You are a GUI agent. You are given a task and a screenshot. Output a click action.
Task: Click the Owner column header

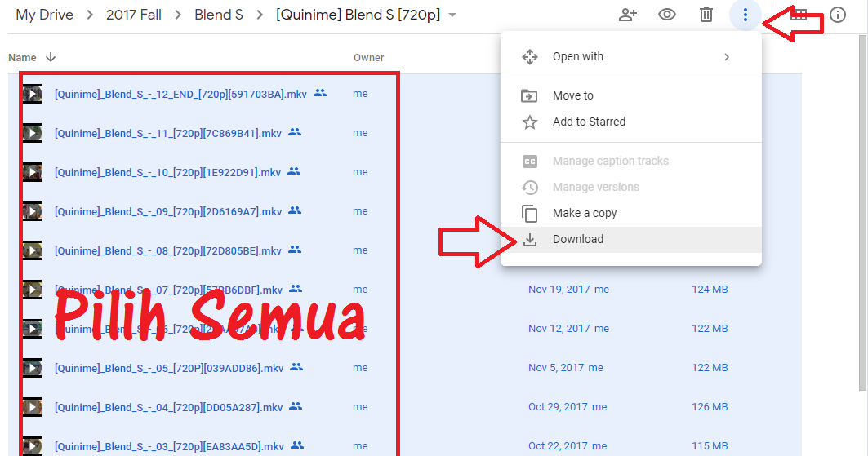click(x=369, y=57)
